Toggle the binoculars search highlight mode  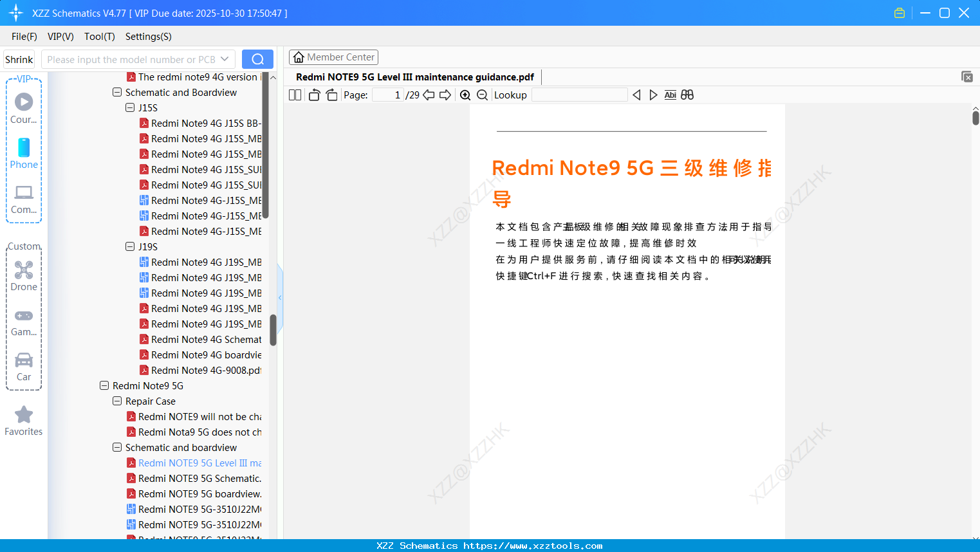point(687,95)
